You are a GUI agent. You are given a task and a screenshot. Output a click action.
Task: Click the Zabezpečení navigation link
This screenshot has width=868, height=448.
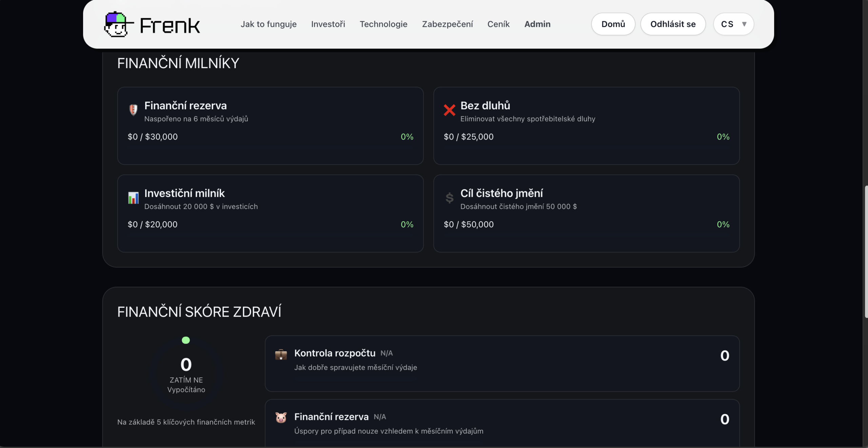coord(447,24)
